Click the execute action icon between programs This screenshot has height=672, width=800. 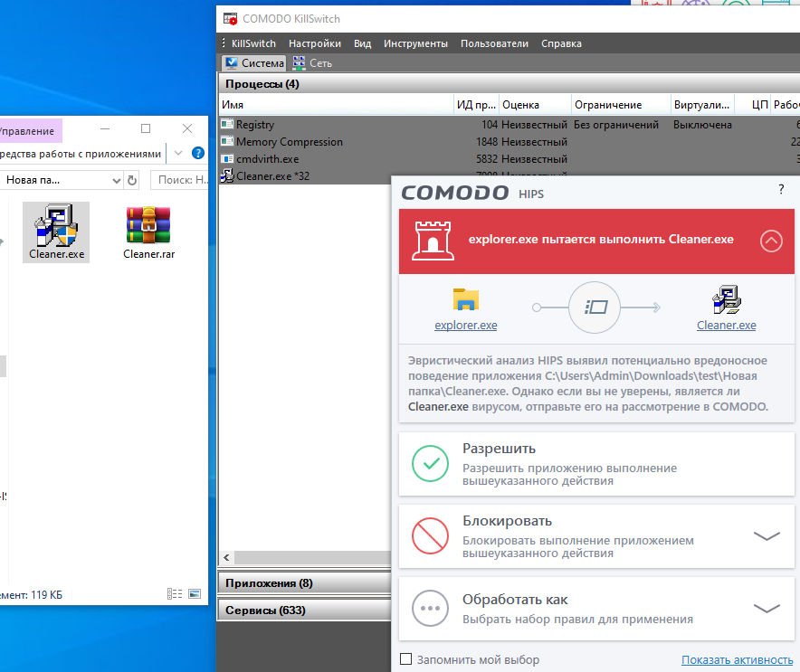(595, 308)
